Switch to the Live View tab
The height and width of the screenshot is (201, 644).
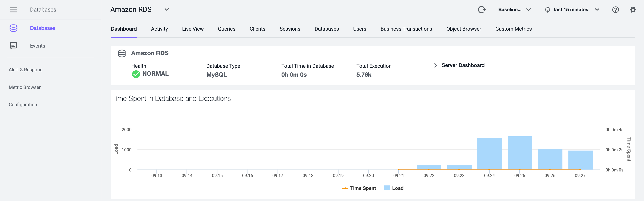(193, 29)
